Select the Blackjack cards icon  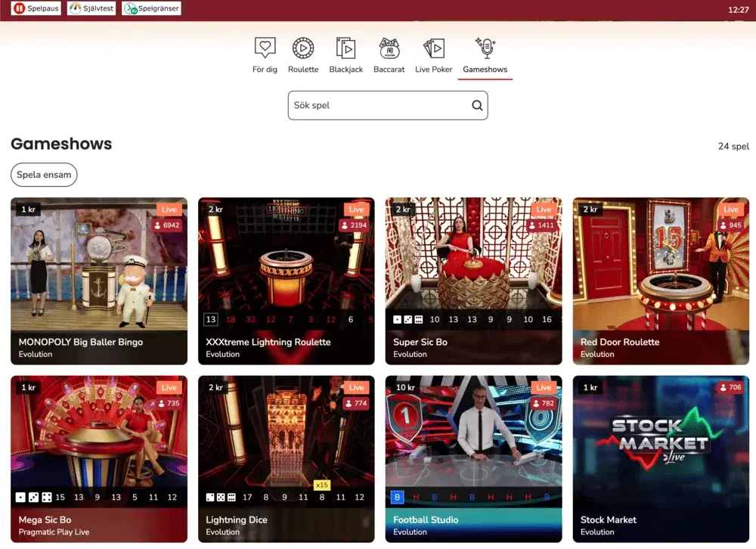(x=345, y=48)
